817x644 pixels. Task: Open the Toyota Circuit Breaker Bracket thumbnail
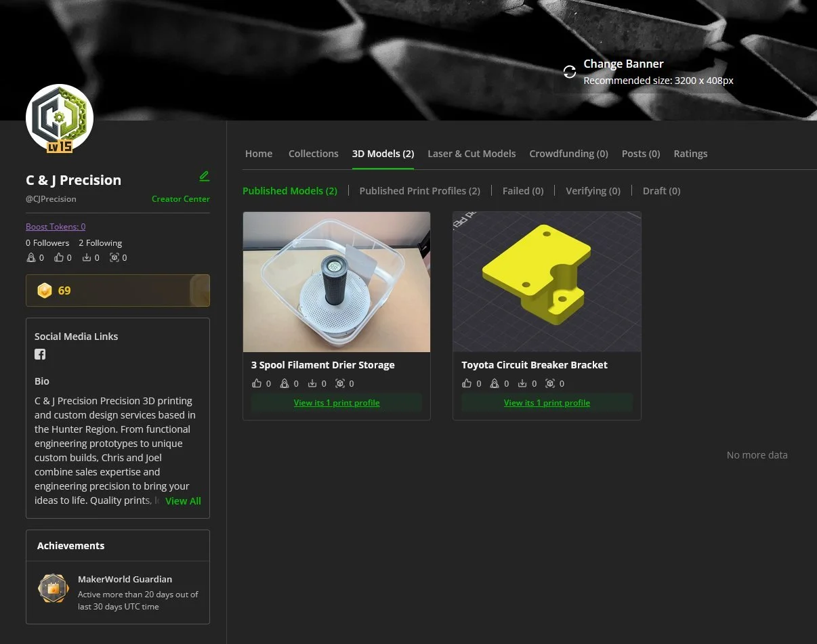coord(547,282)
